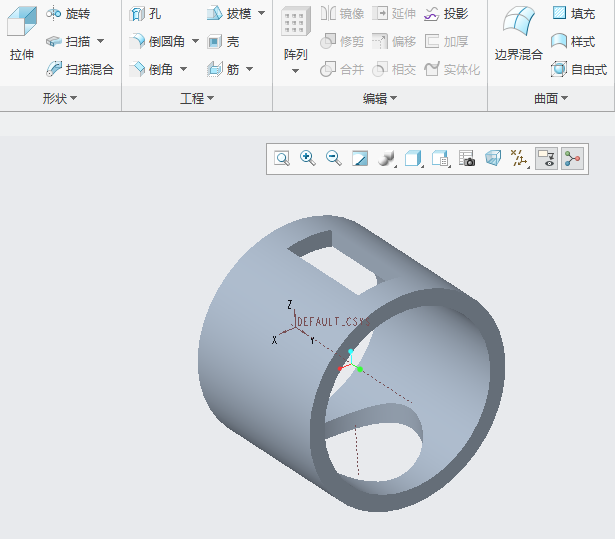Open the Saved Orientations cube icon
Screen dimensions: 615x539
point(413,158)
